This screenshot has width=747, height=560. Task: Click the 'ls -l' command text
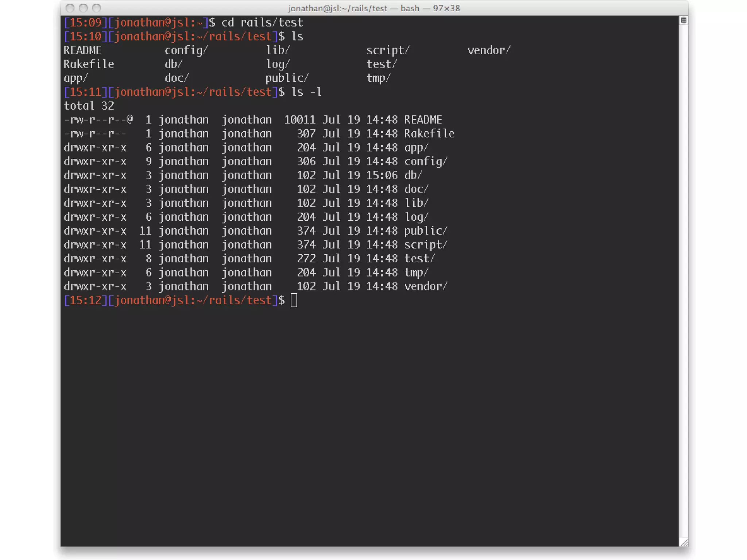(x=306, y=92)
